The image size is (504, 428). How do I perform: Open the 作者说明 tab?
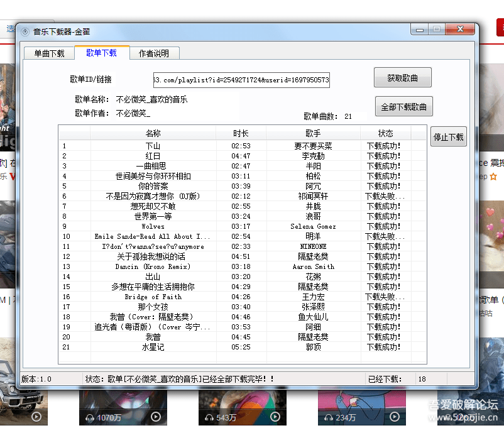[154, 53]
